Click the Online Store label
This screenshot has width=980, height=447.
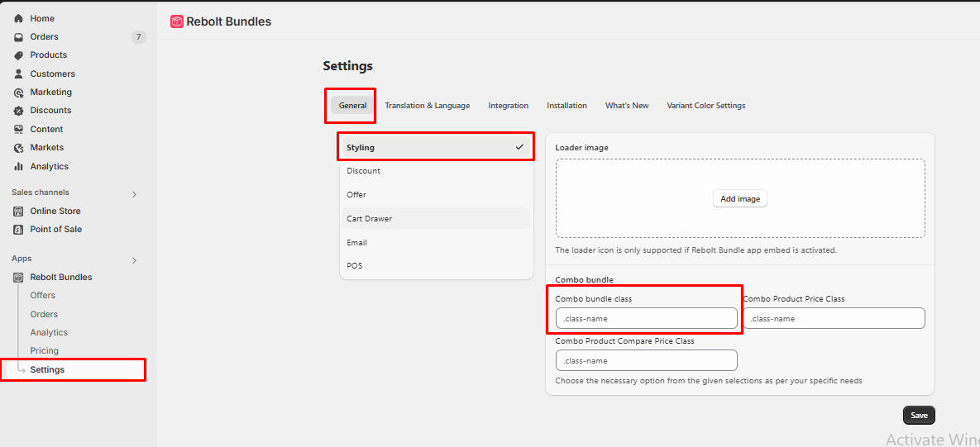(55, 211)
